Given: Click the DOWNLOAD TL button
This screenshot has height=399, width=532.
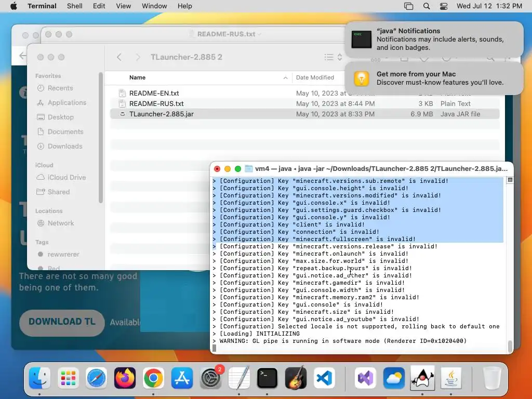Looking at the screenshot, I should pos(62,322).
